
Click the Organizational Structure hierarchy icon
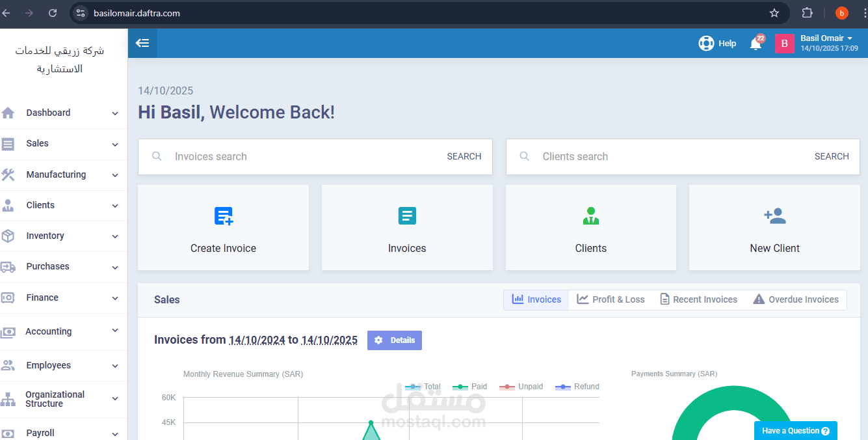8,399
